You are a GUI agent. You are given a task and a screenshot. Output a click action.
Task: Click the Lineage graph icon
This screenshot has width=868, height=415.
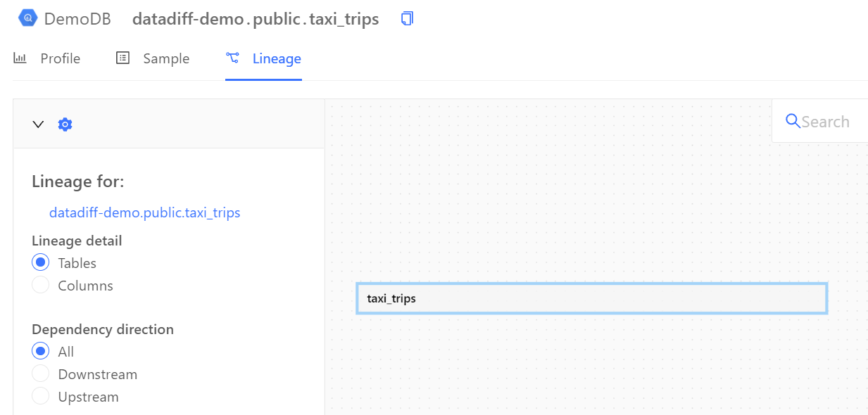click(232, 58)
